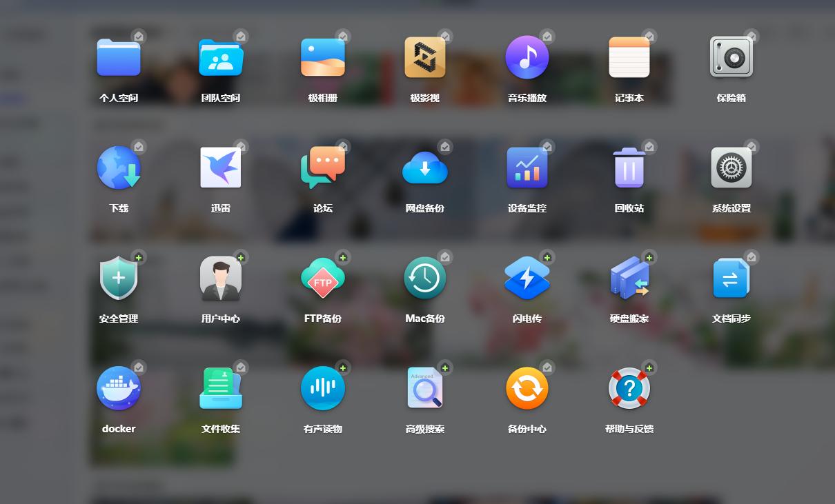Toggle the pinned badge on 极影视
The image size is (835, 504).
445,36
